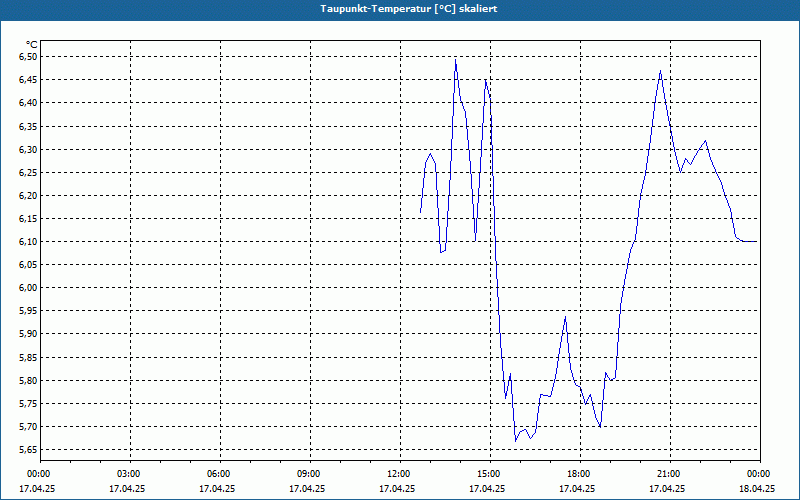Click the y-axis value '5,75'
This screenshot has width=800, height=500.
(28, 404)
